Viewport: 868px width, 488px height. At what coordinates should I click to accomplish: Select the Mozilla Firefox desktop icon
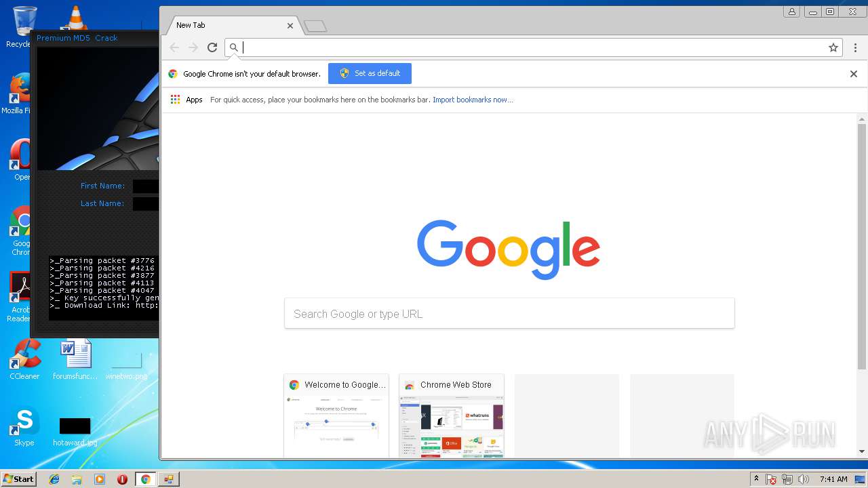[x=19, y=94]
